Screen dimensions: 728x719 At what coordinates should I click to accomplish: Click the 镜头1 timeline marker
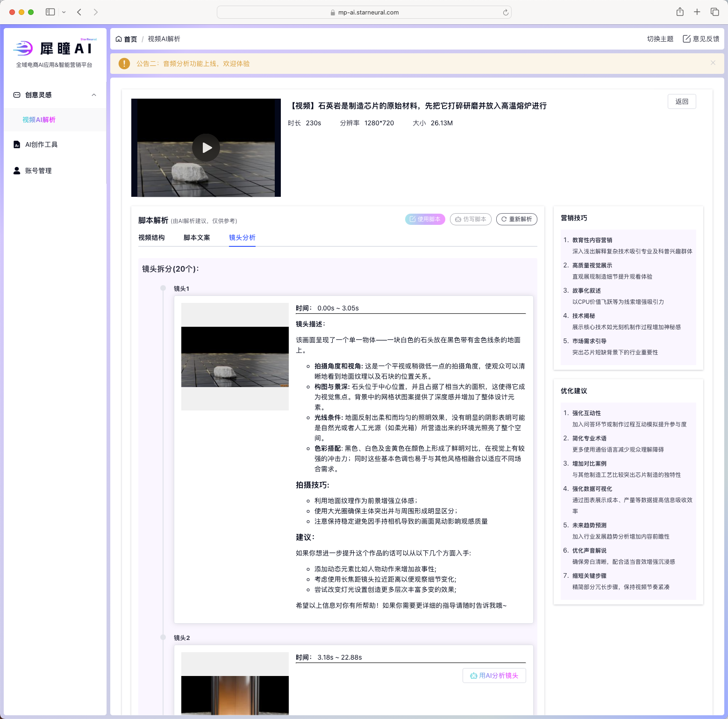point(163,288)
